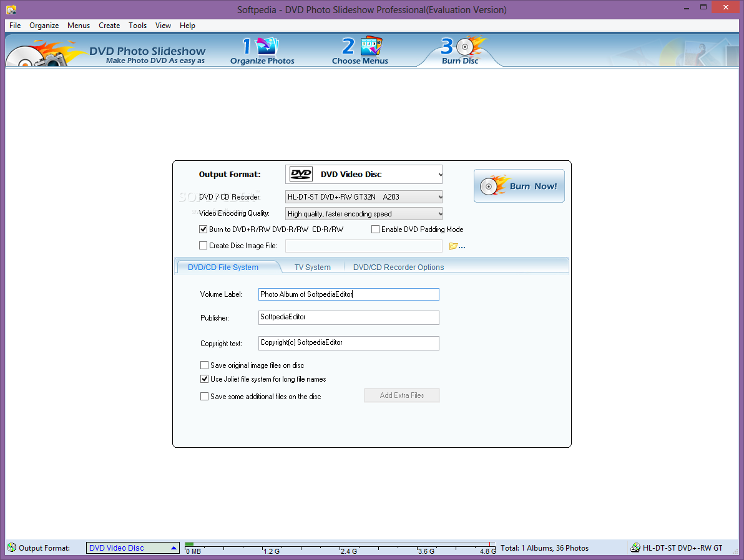Screen dimensions: 744x560
Task: Select the Burn Disc step
Action: tap(460, 51)
